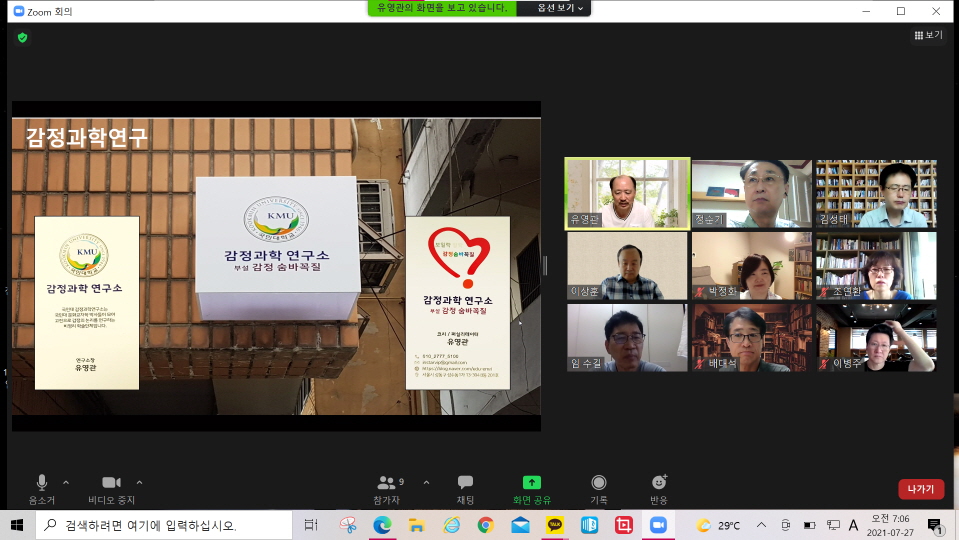Select 유영관's video thumbnail
The width and height of the screenshot is (959, 540).
click(x=626, y=193)
